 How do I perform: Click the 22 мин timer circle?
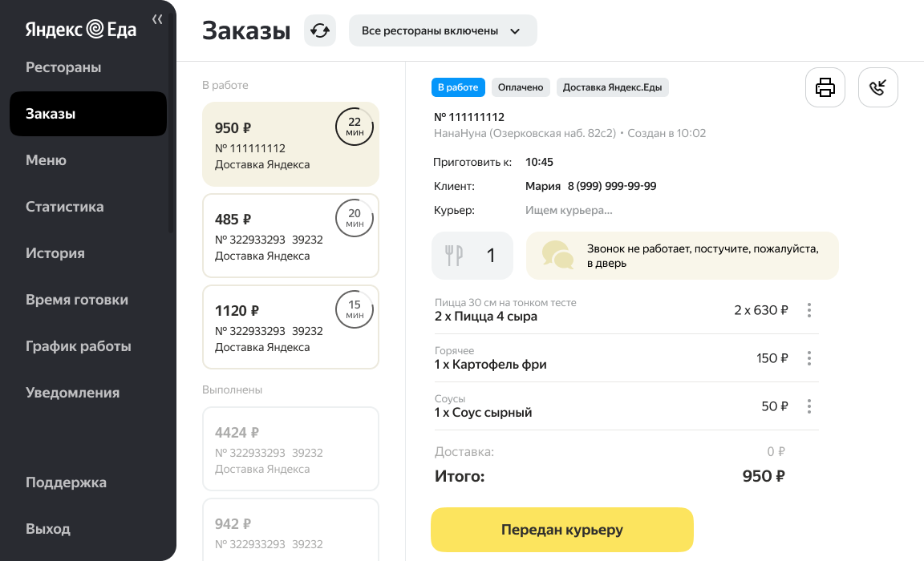(x=355, y=126)
